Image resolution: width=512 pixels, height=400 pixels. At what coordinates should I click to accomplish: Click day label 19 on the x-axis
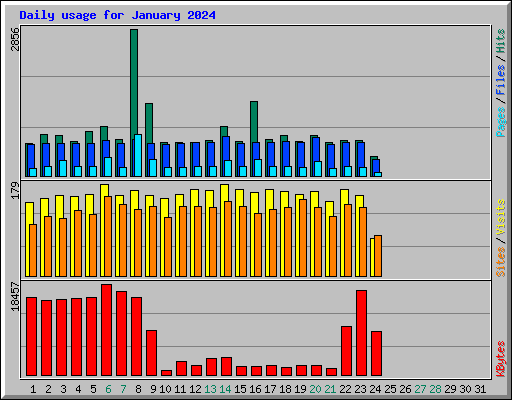click(300, 389)
